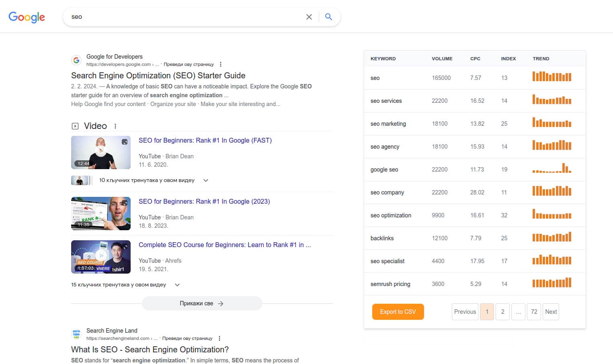Sort by the VOLUME column header
Image resolution: width=613 pixels, height=364 pixels.
[x=442, y=59]
